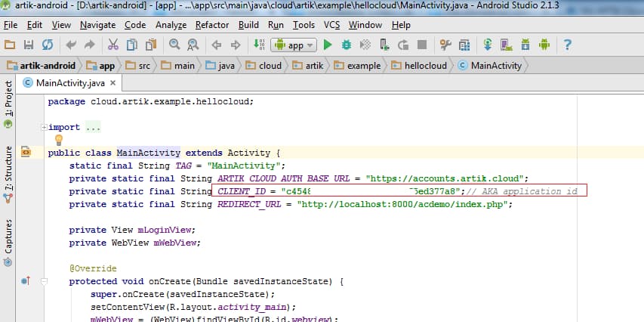The width and height of the screenshot is (644, 322).
Task: Open the Help menu
Action: click(401, 25)
